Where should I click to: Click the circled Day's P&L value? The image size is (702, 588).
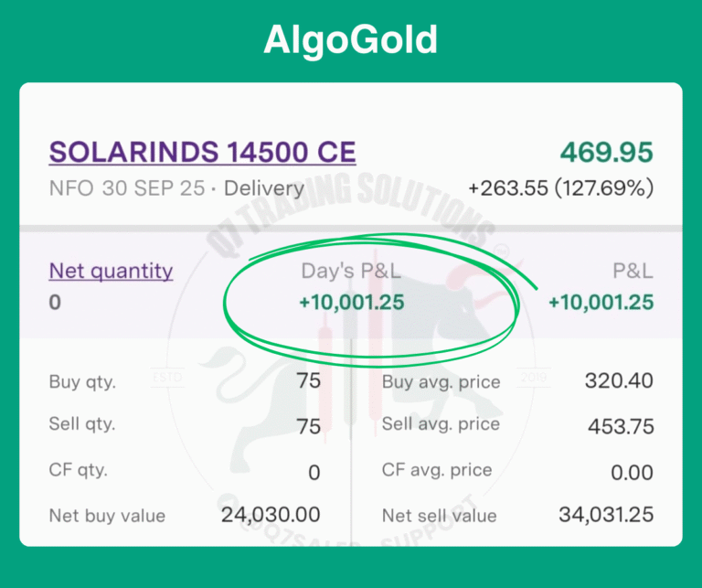[353, 303]
